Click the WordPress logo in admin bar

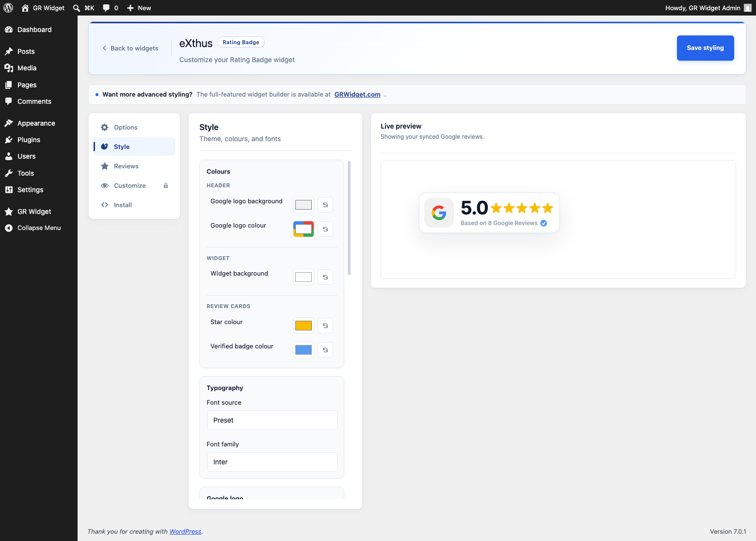tap(8, 8)
